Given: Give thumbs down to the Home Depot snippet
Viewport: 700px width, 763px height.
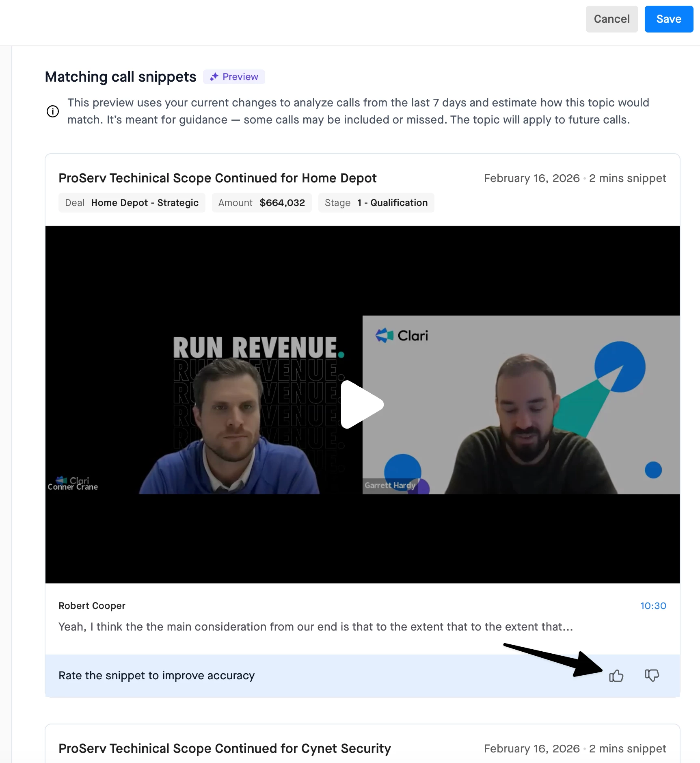Looking at the screenshot, I should (652, 676).
